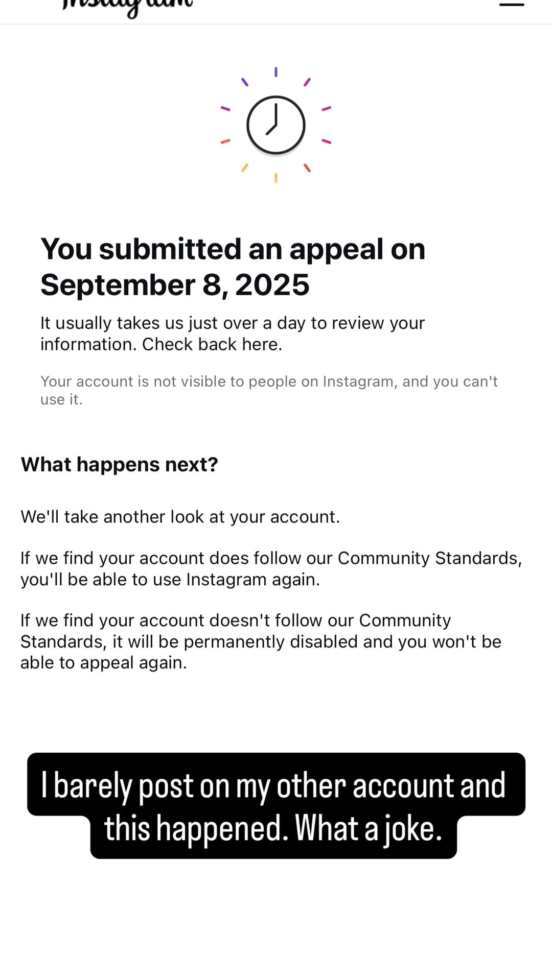552x980 pixels.
Task: Click the yellow ray below the clock
Action: [276, 178]
